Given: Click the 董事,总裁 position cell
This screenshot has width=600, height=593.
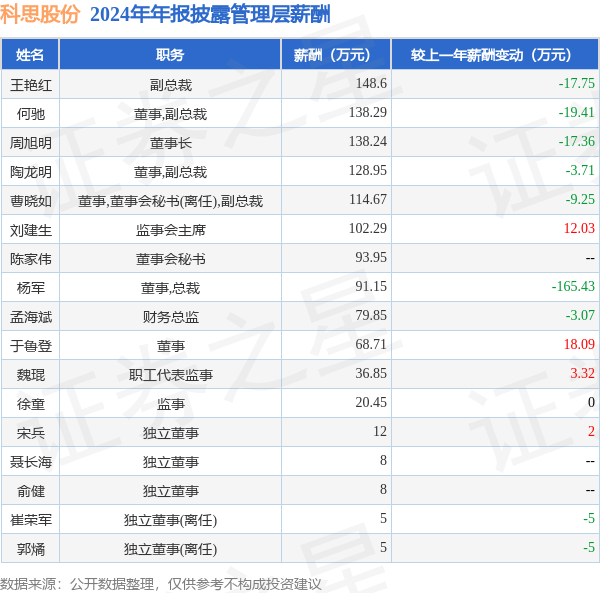Looking at the screenshot, I should (x=170, y=288).
